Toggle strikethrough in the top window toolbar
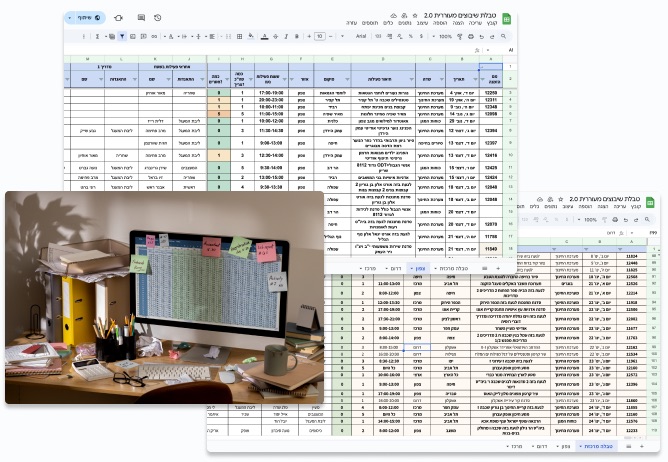The image size is (668, 462). (276, 37)
